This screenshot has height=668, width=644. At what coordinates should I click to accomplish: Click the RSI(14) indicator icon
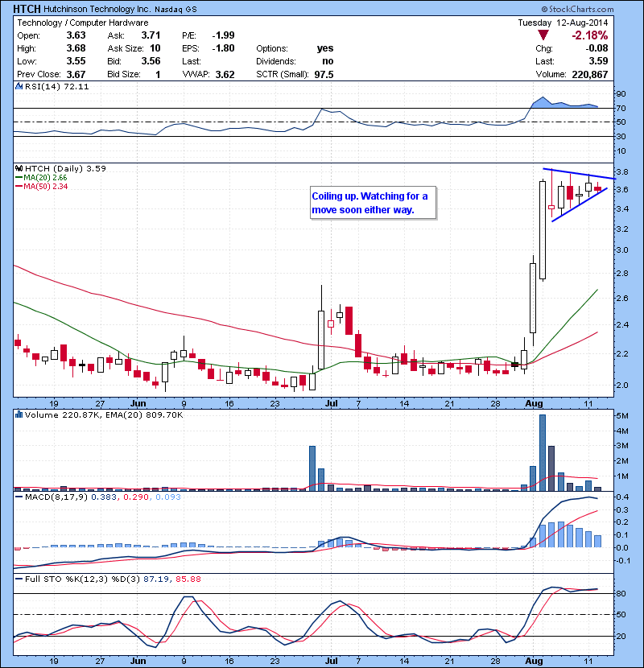pyautogui.click(x=19, y=86)
